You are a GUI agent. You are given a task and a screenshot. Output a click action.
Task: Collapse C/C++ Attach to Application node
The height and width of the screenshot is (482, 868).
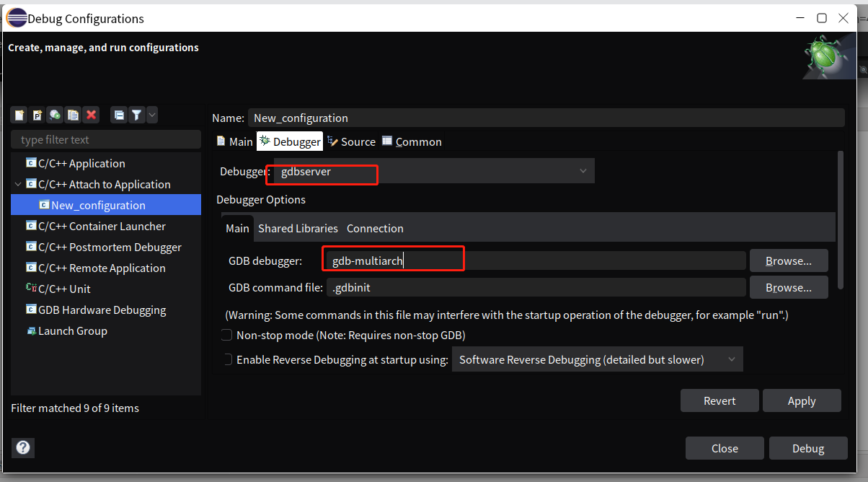tap(18, 184)
